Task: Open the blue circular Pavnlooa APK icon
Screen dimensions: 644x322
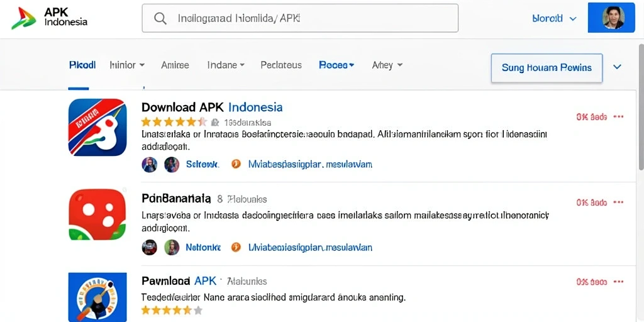Action: pos(97,297)
